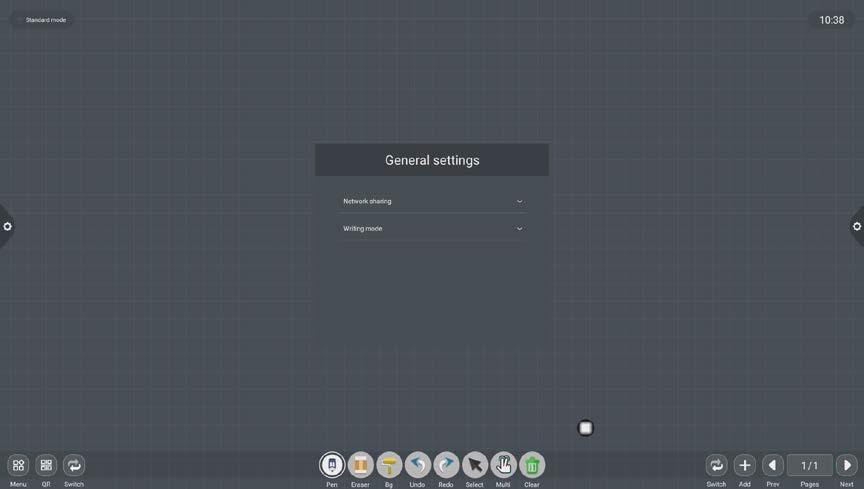
Task: Add a new page
Action: point(744,465)
